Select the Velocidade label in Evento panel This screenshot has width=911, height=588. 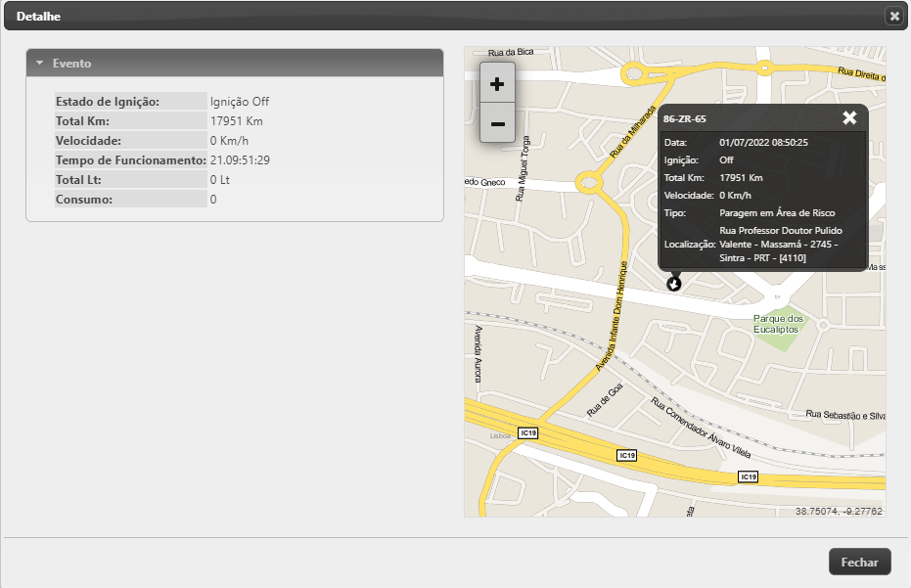click(88, 141)
